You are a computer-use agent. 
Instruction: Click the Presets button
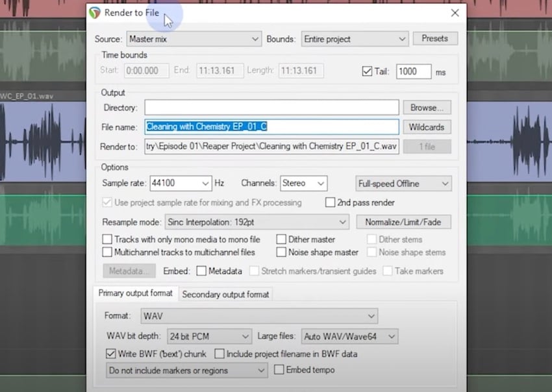pyautogui.click(x=434, y=38)
